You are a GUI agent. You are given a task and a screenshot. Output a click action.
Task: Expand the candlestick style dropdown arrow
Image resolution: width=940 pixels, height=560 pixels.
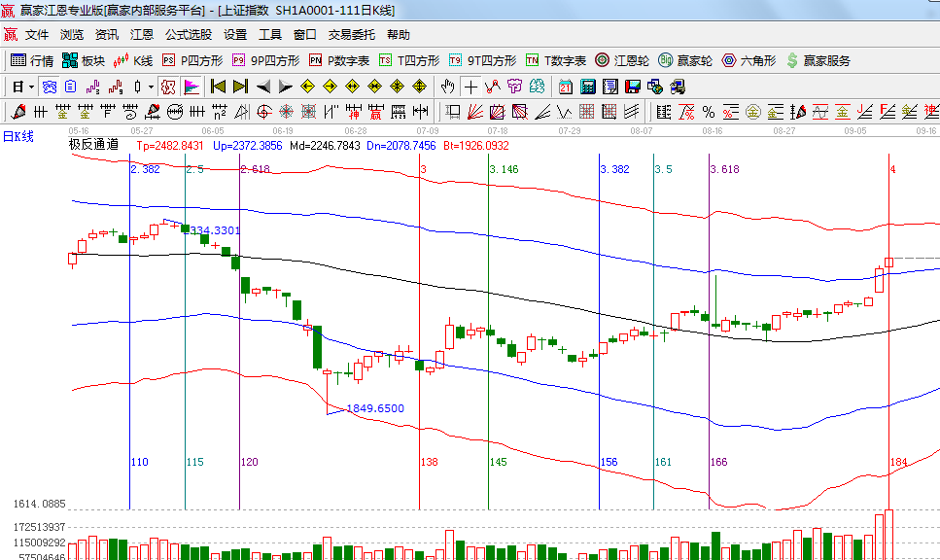coord(150,87)
